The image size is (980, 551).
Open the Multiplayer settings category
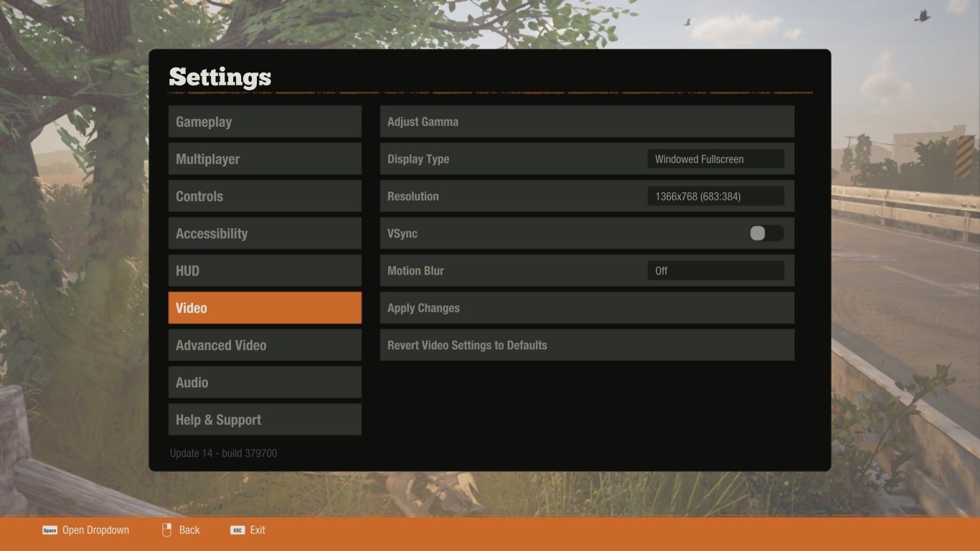click(265, 159)
